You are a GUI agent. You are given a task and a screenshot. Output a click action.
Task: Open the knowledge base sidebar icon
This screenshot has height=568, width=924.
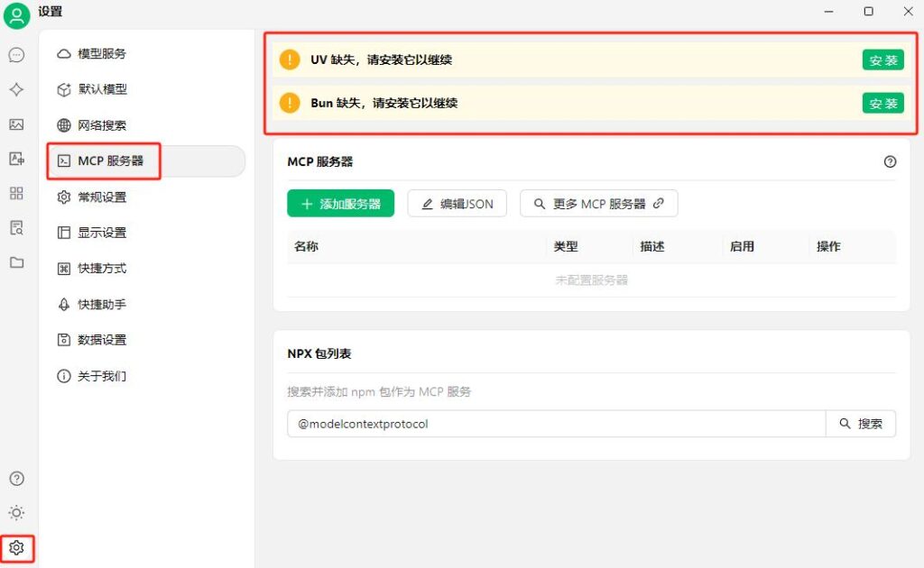16,228
